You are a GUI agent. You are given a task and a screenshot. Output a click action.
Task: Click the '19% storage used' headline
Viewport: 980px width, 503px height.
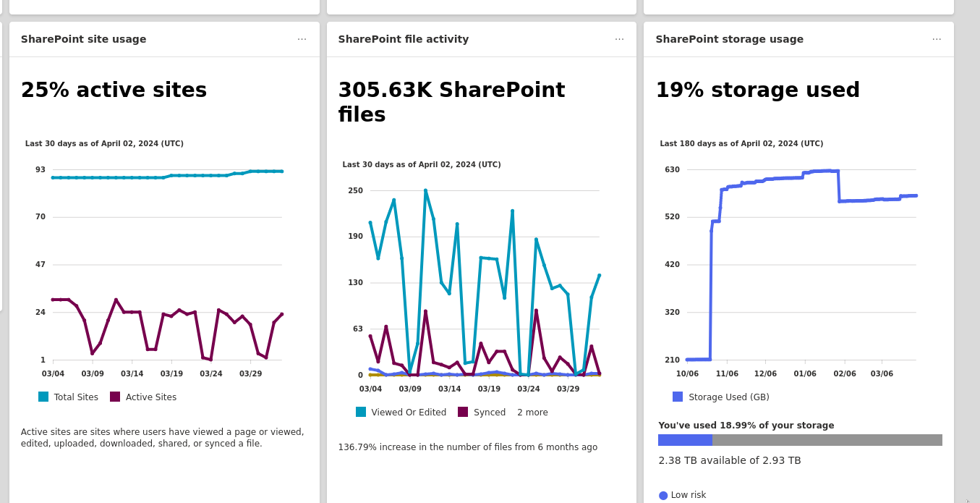(758, 90)
